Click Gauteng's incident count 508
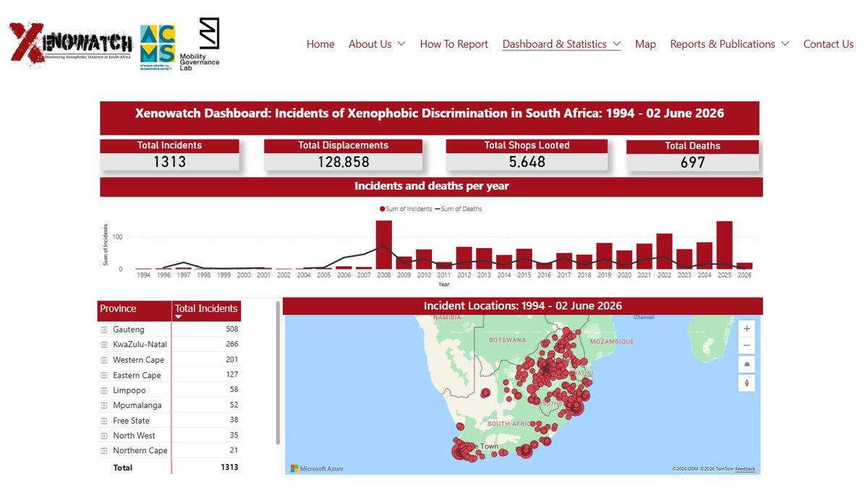Image resolution: width=868 pixels, height=498 pixels. coord(231,330)
